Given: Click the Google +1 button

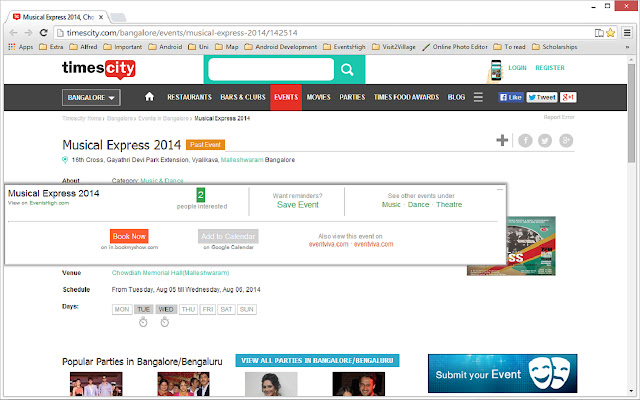Looking at the screenshot, I should coord(568,97).
